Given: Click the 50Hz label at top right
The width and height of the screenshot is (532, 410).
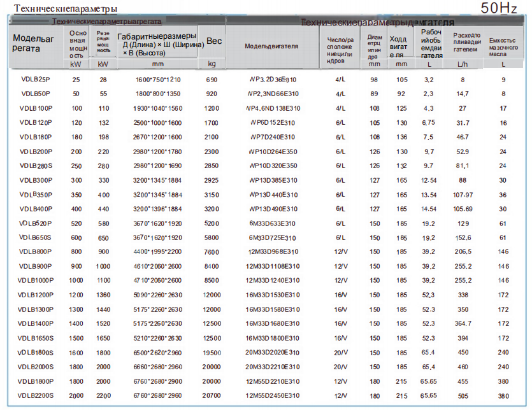Looking at the screenshot, I should (499, 8).
